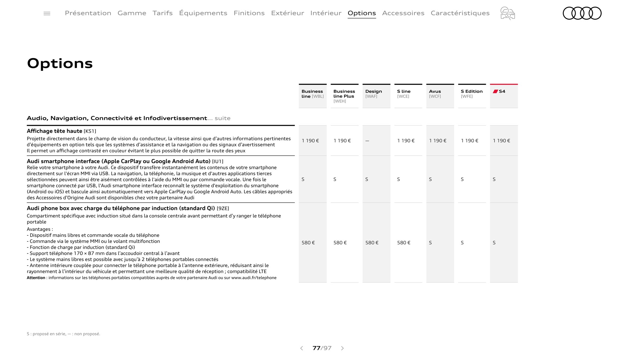Click the S Edition [WFE] column header

pyautogui.click(x=472, y=96)
